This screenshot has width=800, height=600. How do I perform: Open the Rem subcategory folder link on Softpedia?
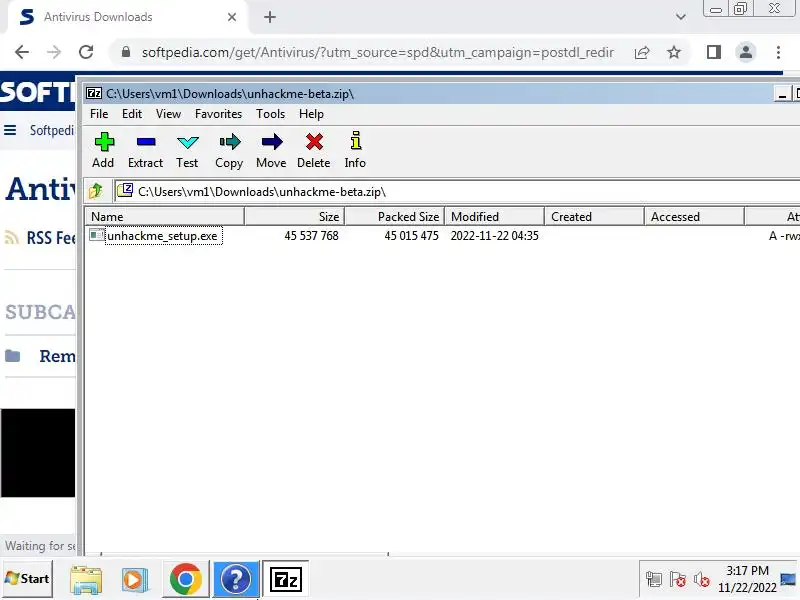(x=57, y=356)
